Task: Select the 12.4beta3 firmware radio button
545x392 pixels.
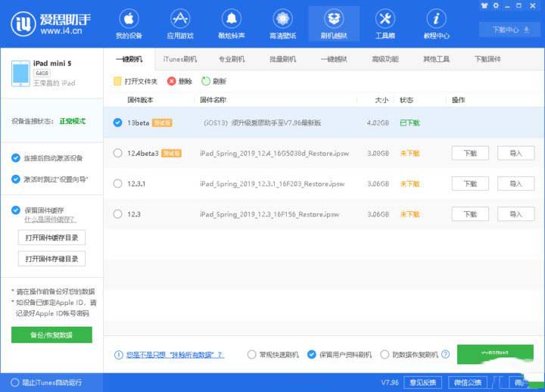Action: coord(118,154)
